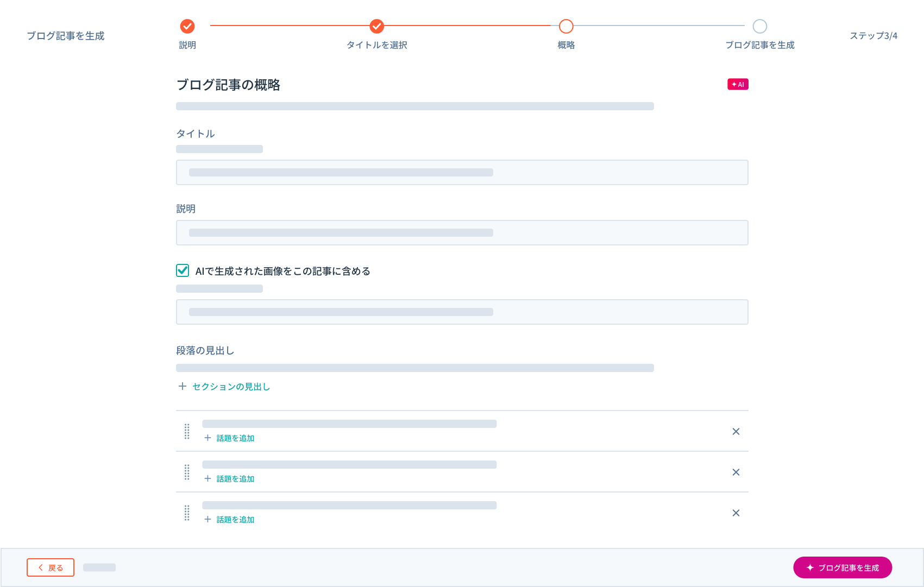Click the 説明 step label in progress bar
This screenshot has height=587, width=924.
pos(187,45)
